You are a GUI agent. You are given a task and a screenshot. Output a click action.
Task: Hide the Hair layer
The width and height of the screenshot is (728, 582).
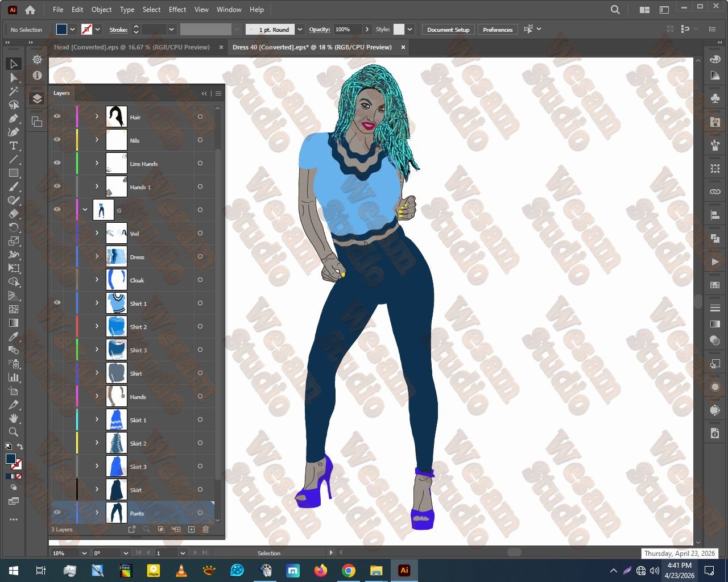pos(57,117)
